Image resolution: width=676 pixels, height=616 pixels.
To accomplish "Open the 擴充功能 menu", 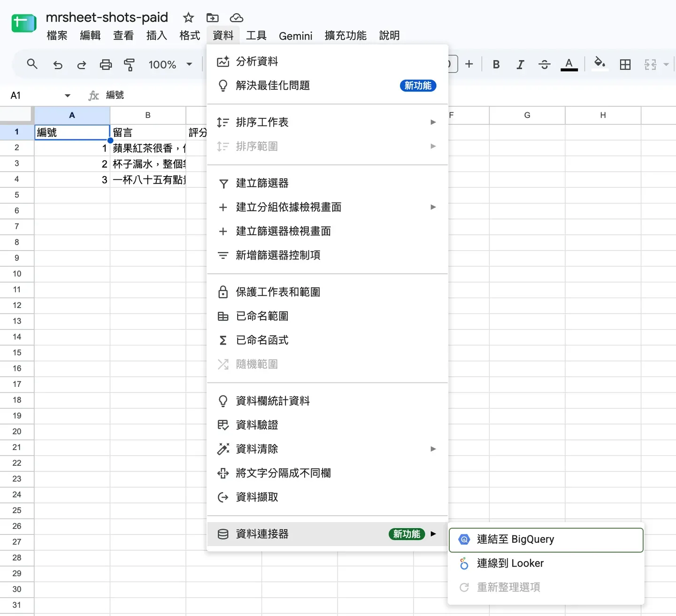I will pos(346,36).
